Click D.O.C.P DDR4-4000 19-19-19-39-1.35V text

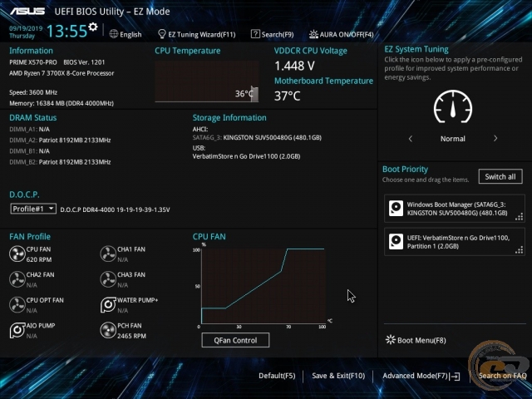tap(115, 209)
